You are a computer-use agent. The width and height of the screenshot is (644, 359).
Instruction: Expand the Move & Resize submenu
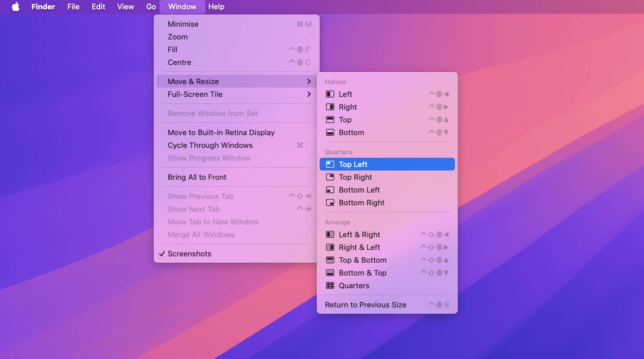193,81
